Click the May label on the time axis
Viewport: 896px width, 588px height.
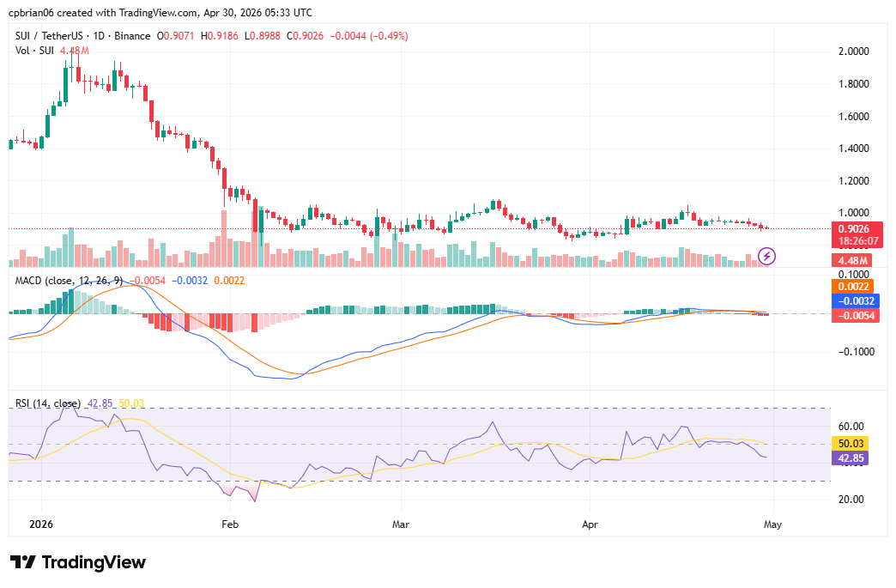point(773,524)
